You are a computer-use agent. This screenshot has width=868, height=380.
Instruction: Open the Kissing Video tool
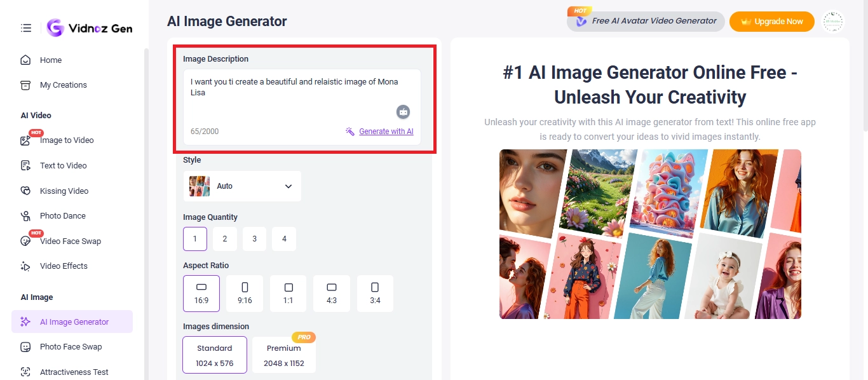(64, 191)
